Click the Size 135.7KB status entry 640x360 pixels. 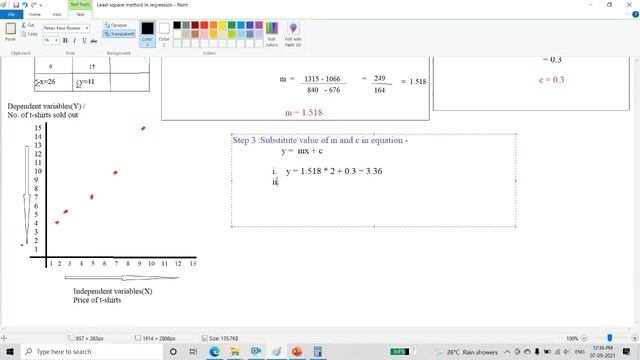tap(220, 338)
